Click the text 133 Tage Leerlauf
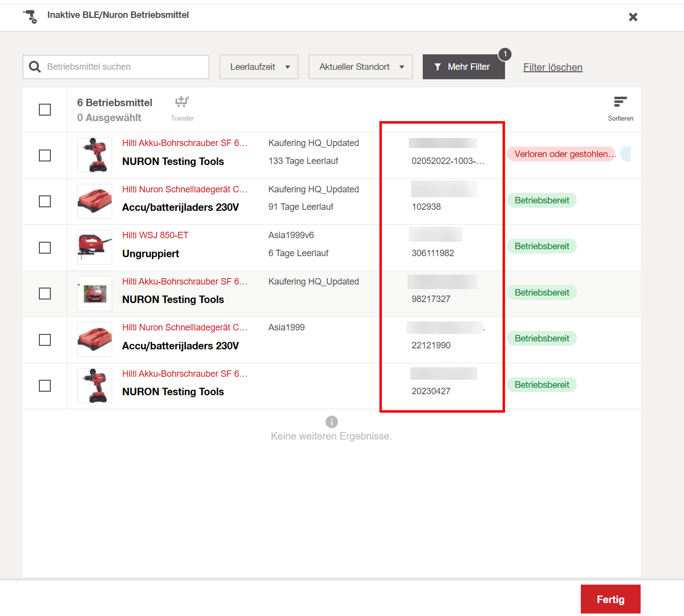684x616 pixels. pyautogui.click(x=303, y=161)
